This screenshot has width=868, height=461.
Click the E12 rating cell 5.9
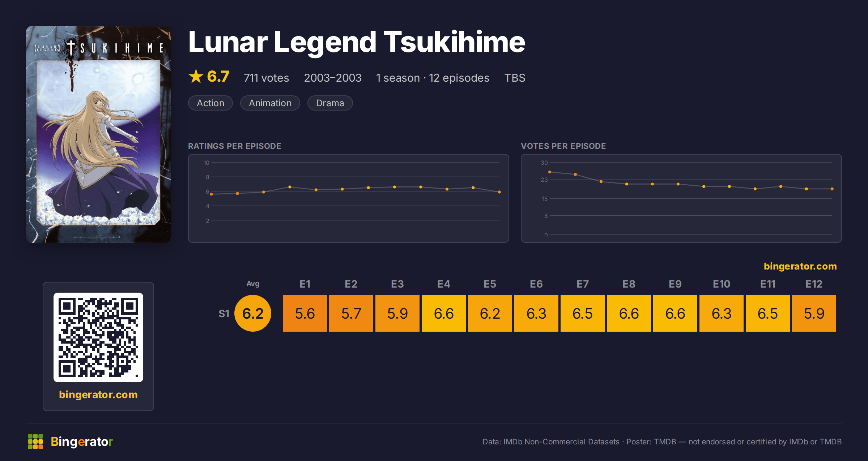point(814,313)
